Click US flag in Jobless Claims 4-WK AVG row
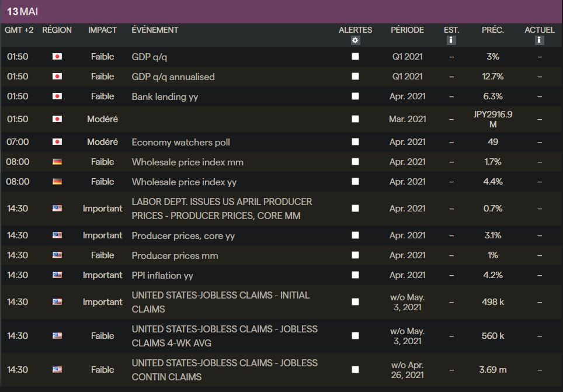563x392 pixels. pyautogui.click(x=57, y=335)
